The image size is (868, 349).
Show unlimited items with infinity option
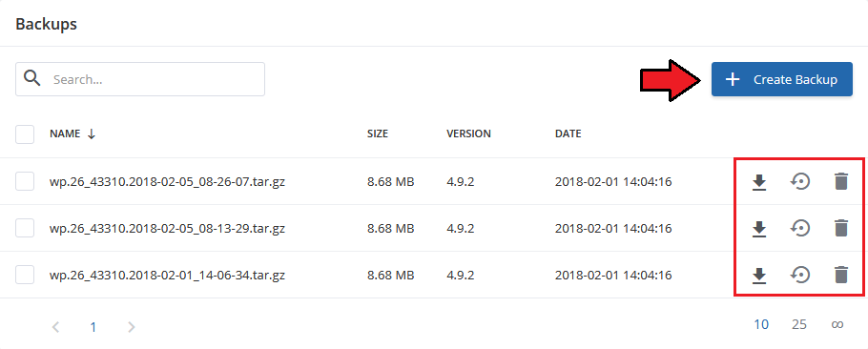coord(837,324)
